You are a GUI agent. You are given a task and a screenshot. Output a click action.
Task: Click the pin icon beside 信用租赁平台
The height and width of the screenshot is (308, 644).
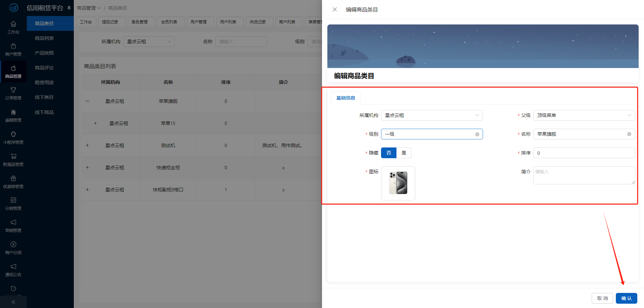point(69,8)
